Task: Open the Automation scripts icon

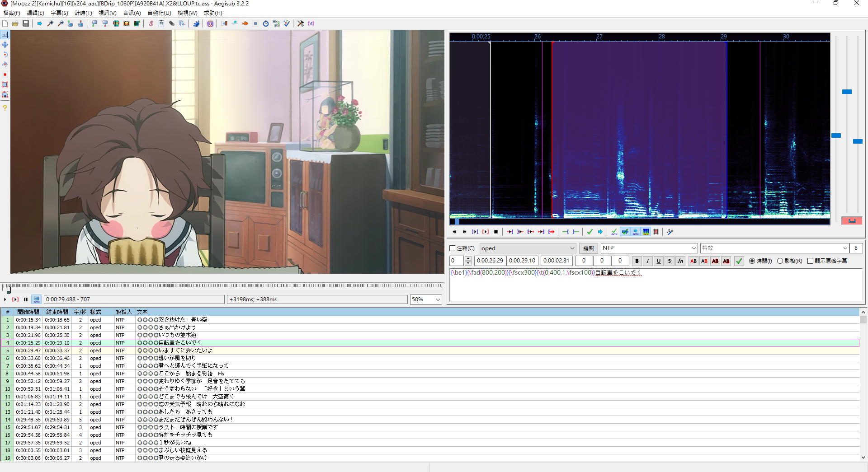Action: pos(196,23)
